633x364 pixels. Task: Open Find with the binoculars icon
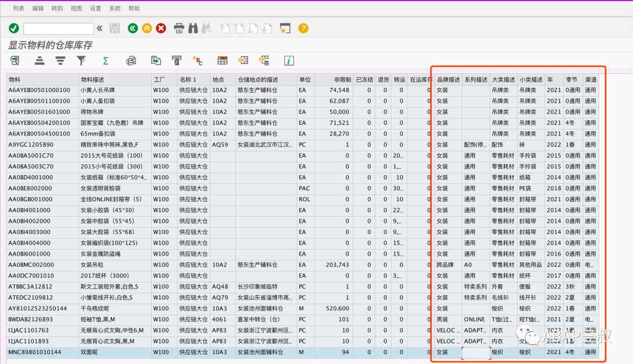tap(193, 28)
